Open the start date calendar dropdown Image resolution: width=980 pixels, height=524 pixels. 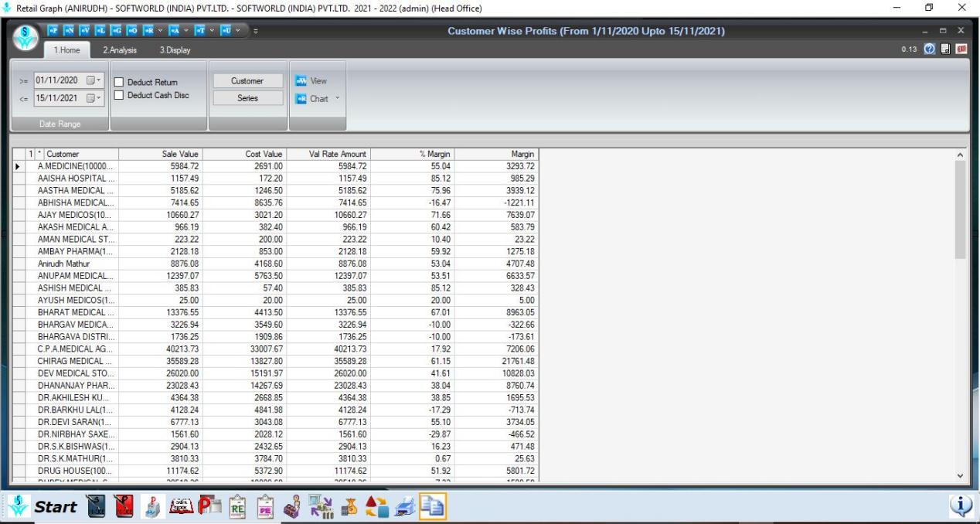(x=93, y=80)
